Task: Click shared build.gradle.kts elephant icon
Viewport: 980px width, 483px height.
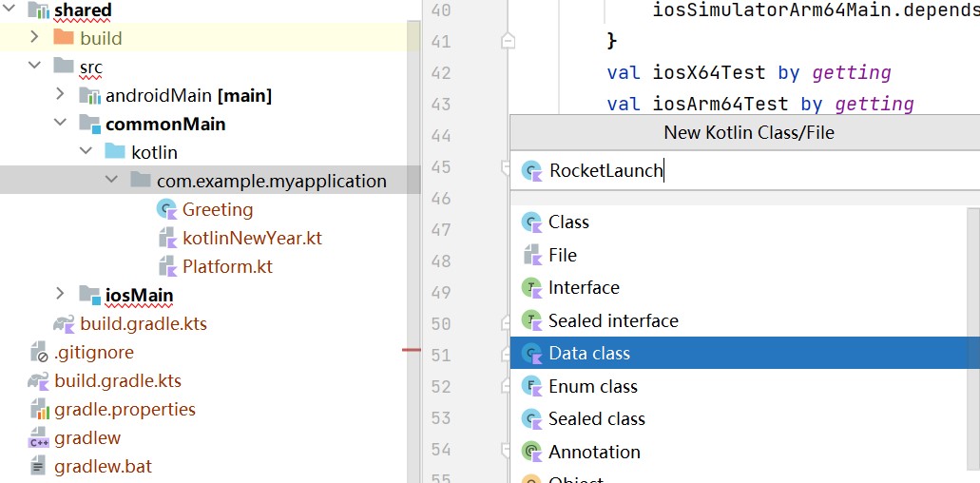Action: pos(65,323)
